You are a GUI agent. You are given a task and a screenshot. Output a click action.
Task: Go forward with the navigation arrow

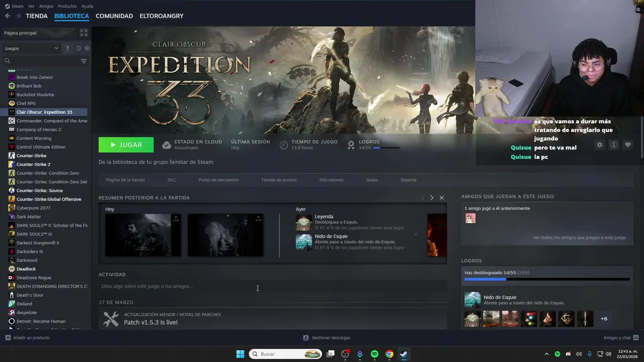coord(18,16)
